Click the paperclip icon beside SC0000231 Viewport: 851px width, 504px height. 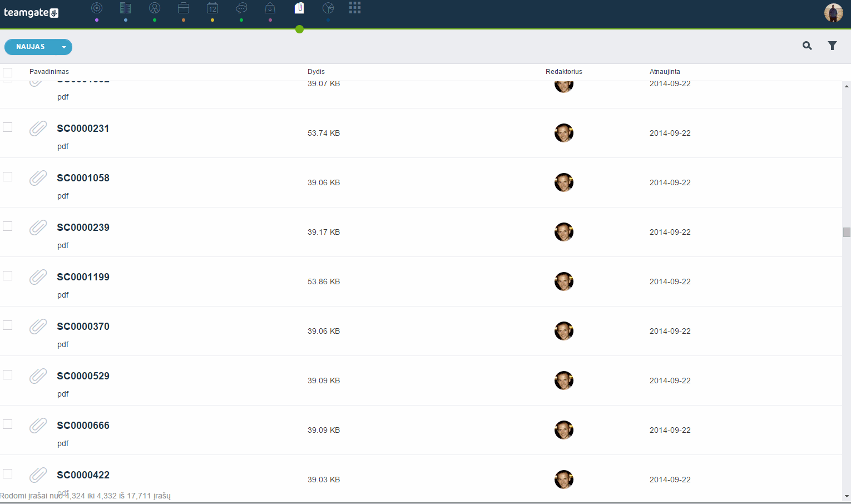pos(38,129)
